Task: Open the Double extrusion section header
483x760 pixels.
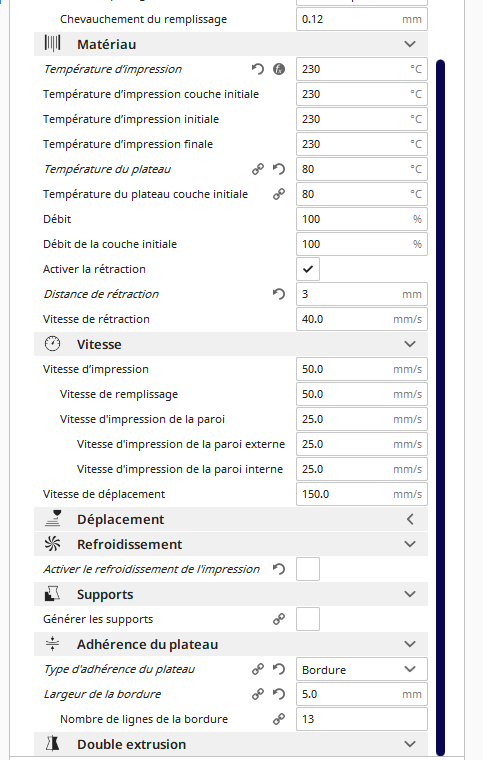Action: click(231, 744)
